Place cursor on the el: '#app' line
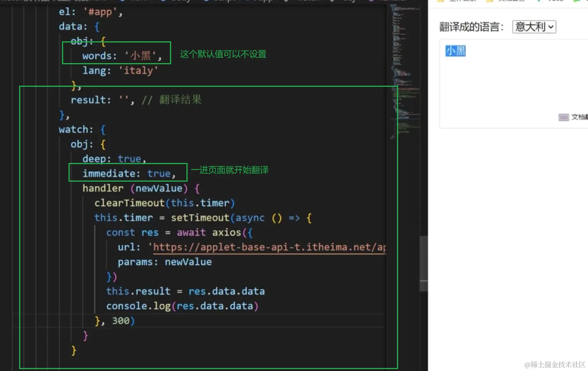Image resolution: width=588 pixels, height=371 pixels. [91, 12]
